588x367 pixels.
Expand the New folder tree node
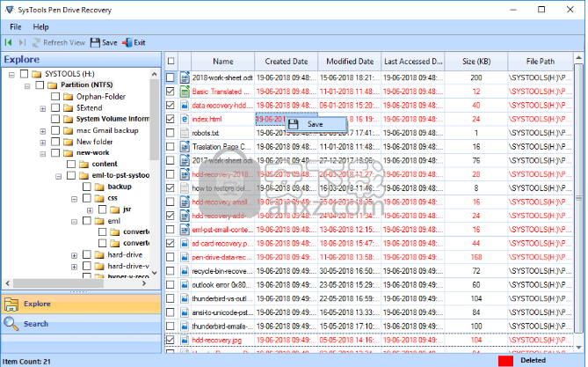tap(43, 143)
